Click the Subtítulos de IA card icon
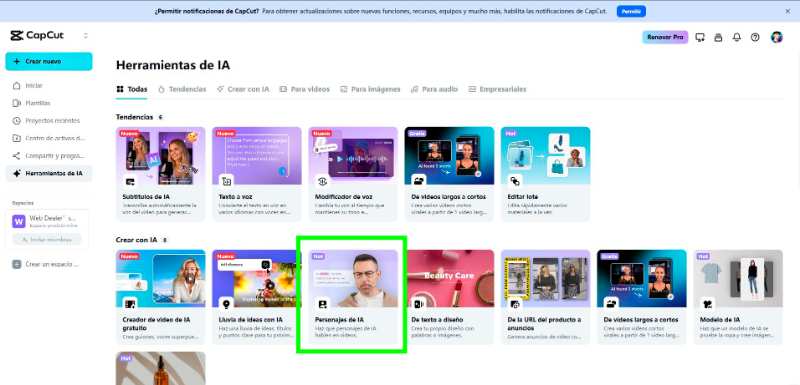 click(130, 181)
